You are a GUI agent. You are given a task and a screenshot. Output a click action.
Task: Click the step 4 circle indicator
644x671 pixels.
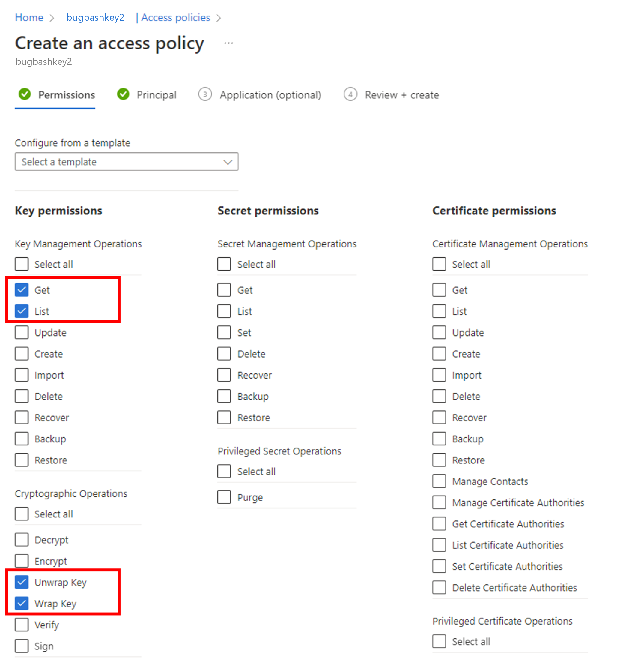[x=350, y=94]
